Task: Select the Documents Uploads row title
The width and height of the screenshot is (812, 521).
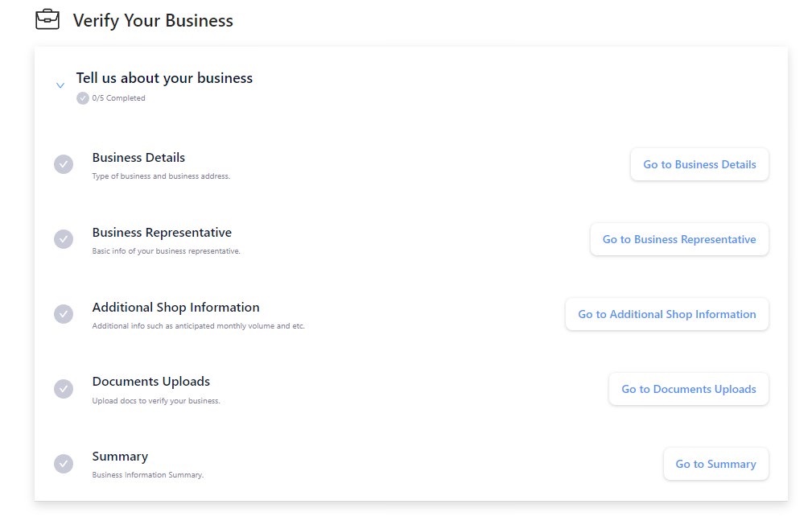Action: (150, 382)
